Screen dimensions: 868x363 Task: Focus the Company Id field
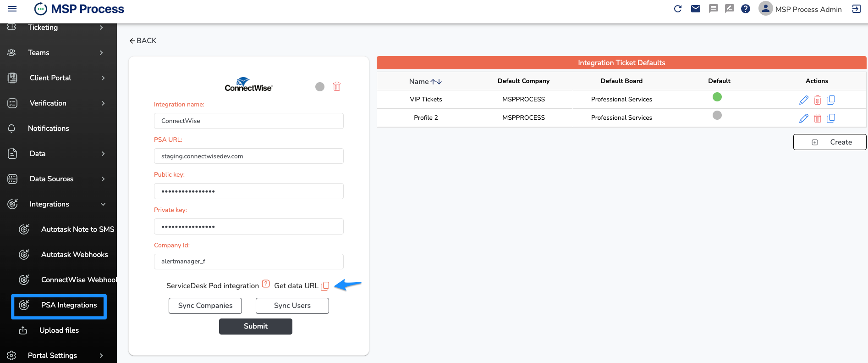pyautogui.click(x=249, y=262)
